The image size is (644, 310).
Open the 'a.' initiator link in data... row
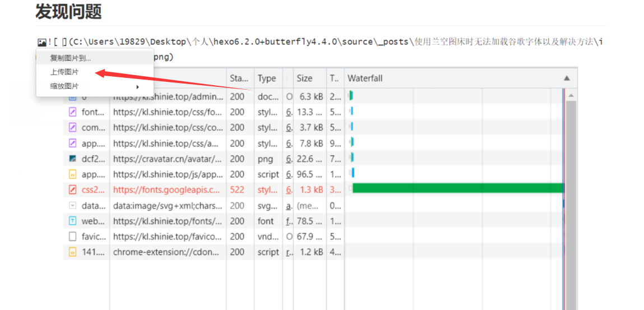[289, 206]
